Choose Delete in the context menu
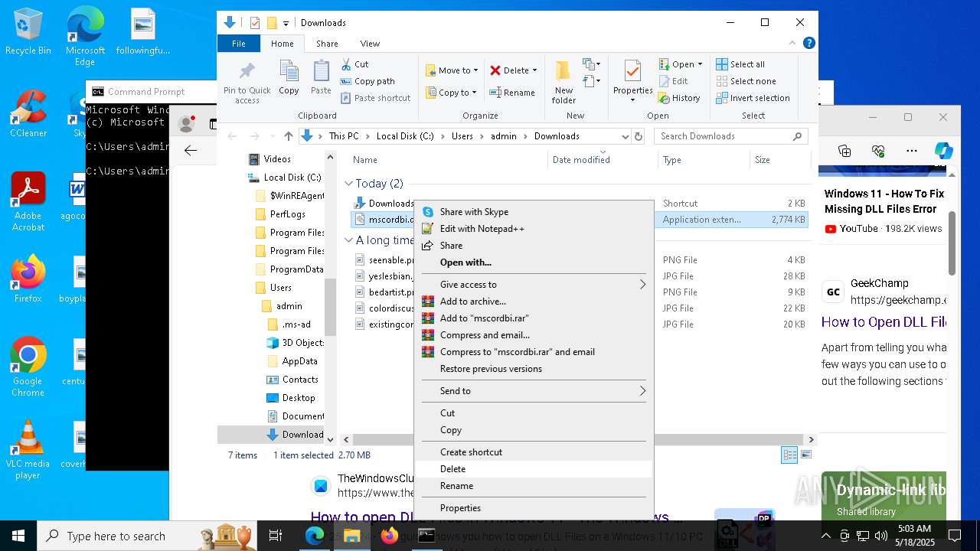This screenshot has height=551, width=980. (534, 469)
